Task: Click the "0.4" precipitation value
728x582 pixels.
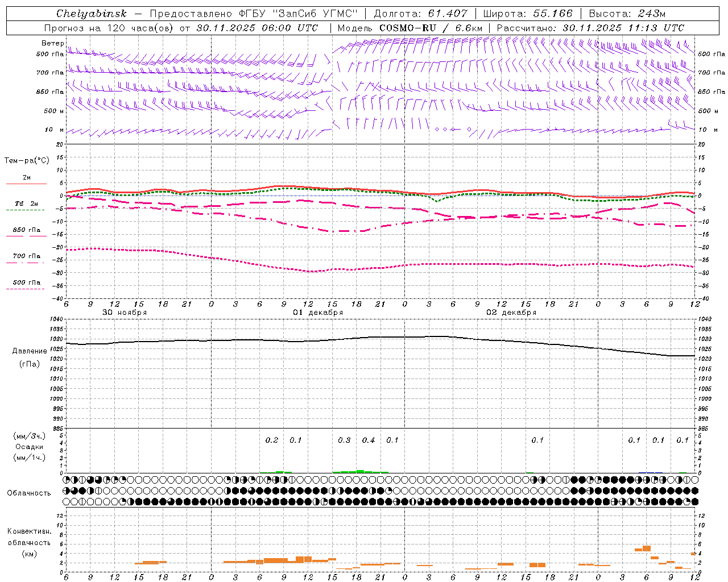Action: pyautogui.click(x=369, y=440)
